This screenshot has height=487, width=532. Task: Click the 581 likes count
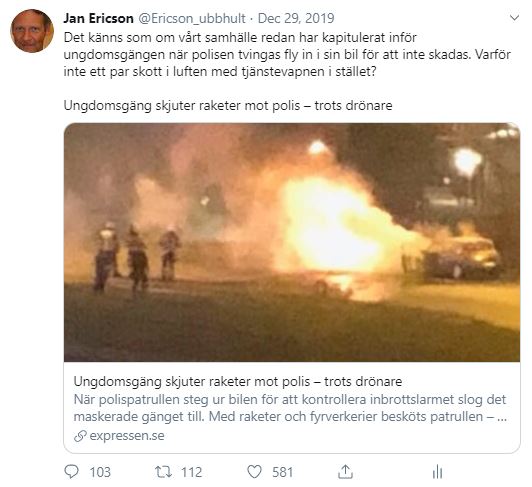click(x=282, y=472)
